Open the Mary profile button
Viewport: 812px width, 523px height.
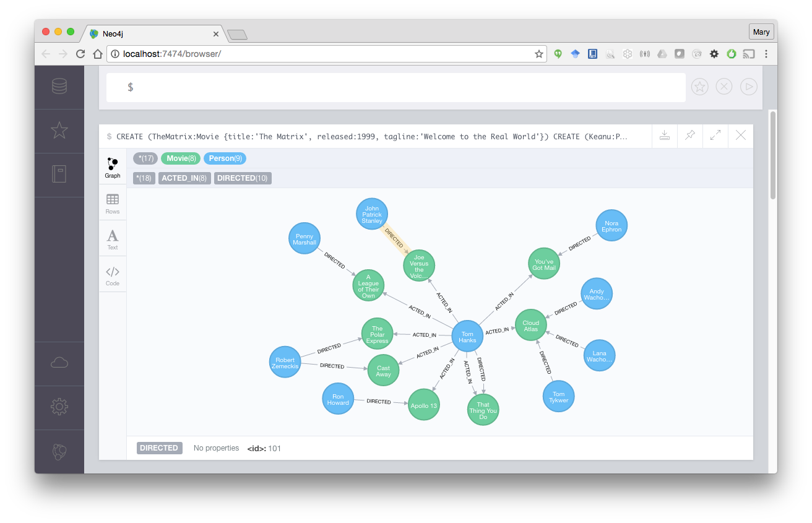tap(761, 32)
